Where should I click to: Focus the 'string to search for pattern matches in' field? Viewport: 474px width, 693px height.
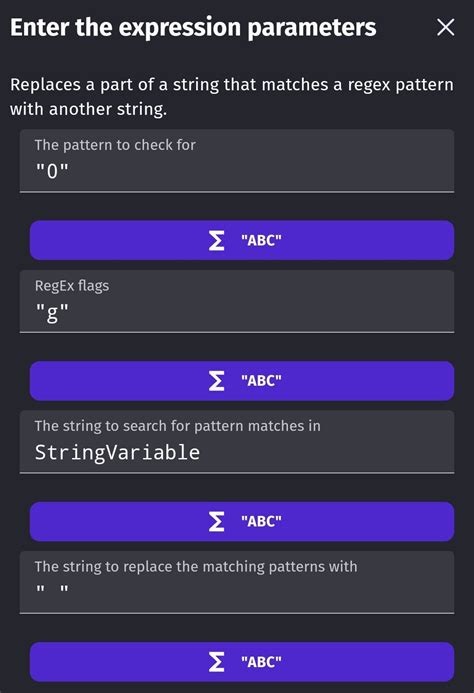coord(237,442)
